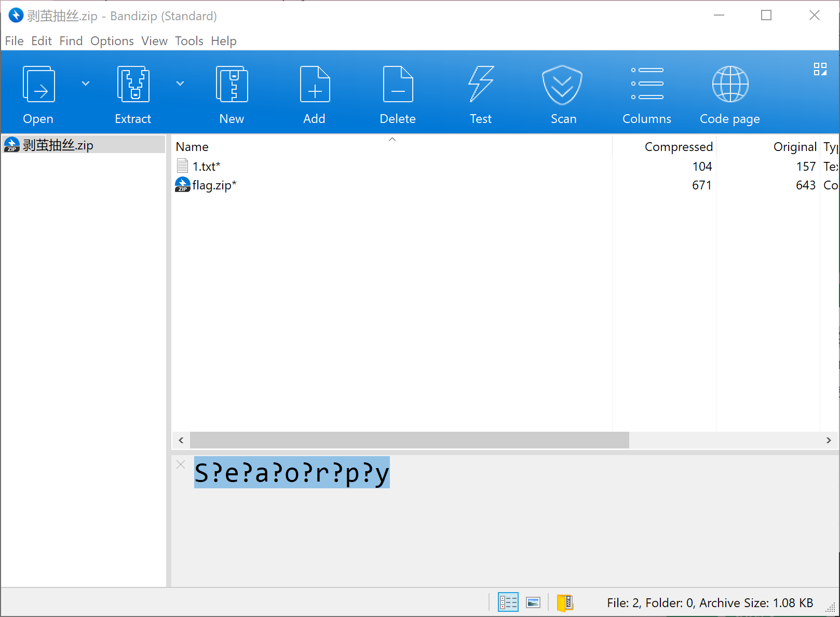Switch to thumbnail view in status bar
Screen dimensions: 840x617
point(533,602)
